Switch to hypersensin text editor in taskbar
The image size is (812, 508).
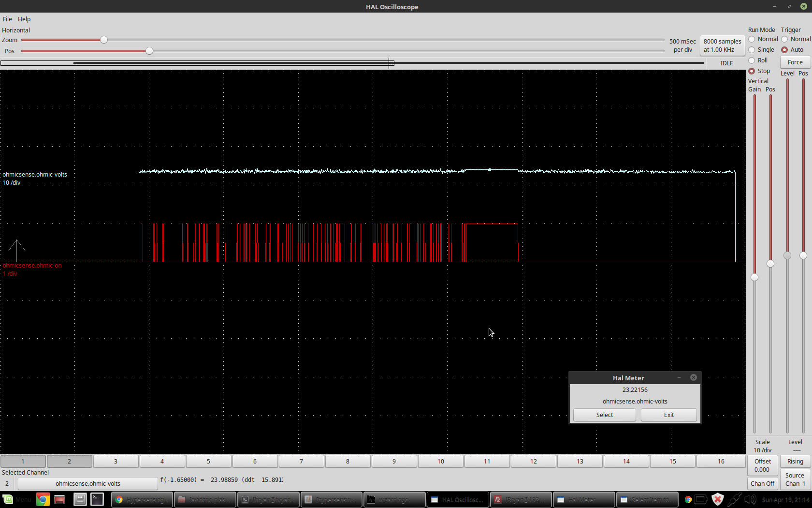coord(332,500)
